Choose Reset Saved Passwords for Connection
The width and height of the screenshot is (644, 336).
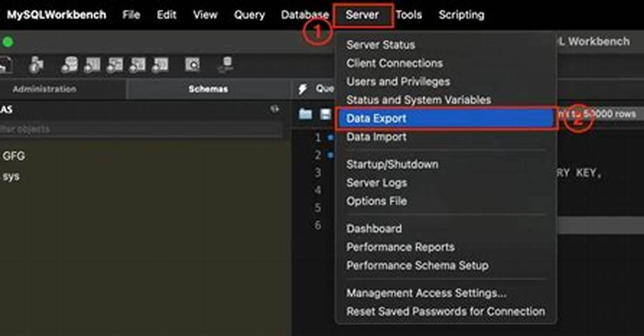click(x=446, y=311)
